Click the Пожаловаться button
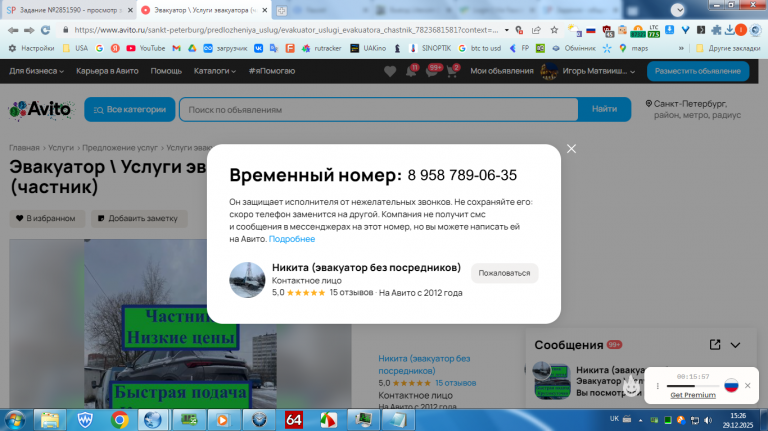This screenshot has width=768, height=431. pos(504,273)
